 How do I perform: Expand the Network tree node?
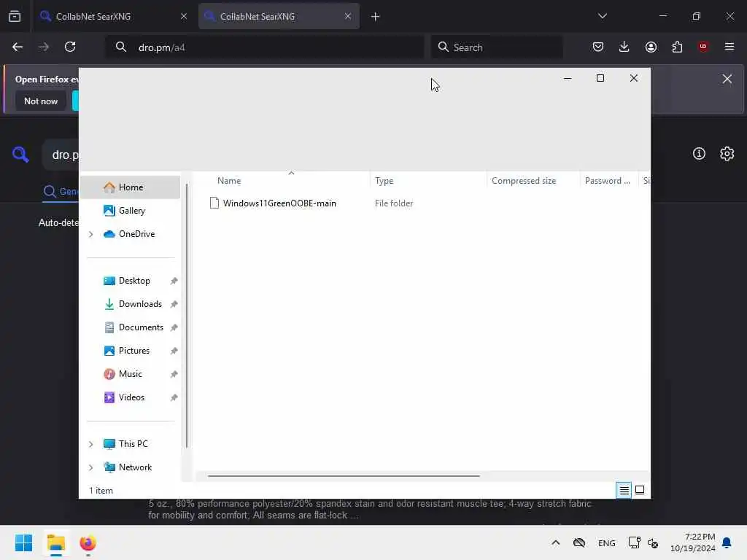(x=91, y=467)
